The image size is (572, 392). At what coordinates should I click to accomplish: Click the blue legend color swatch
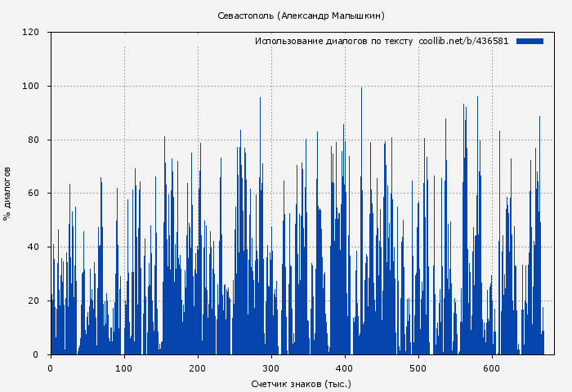530,41
